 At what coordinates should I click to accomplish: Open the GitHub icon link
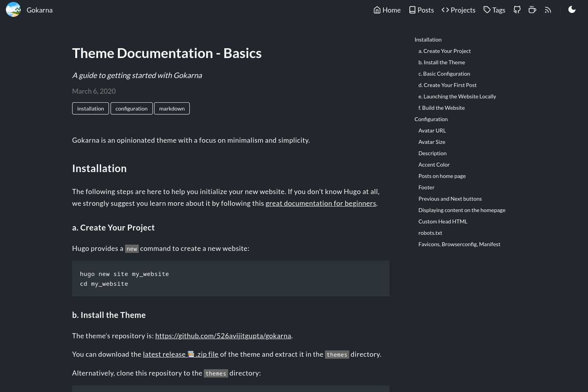517,10
